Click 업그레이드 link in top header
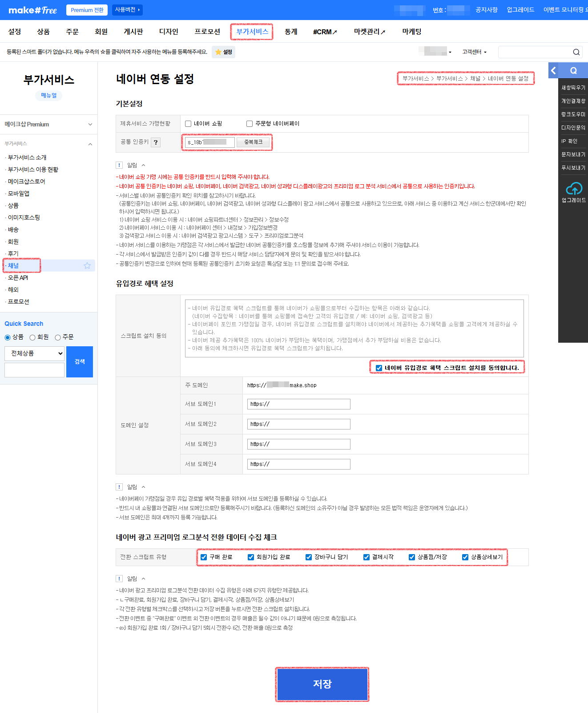This screenshot has height=713, width=588. tap(520, 10)
